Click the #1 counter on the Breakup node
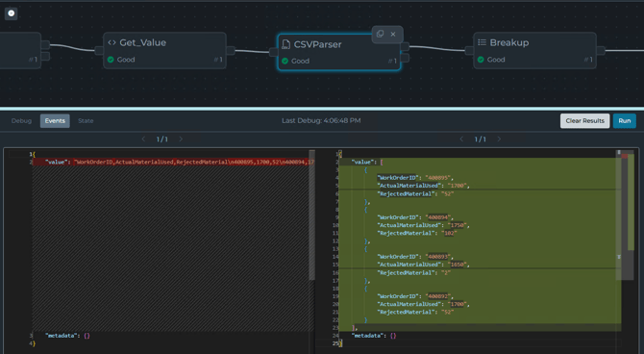This screenshot has width=644, height=354. [588, 60]
